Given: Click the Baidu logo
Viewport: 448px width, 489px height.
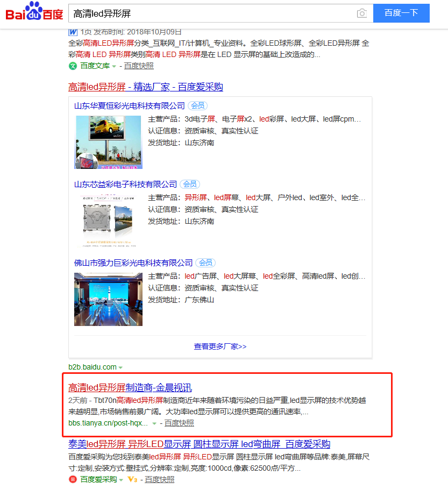Looking at the screenshot, I should [34, 11].
